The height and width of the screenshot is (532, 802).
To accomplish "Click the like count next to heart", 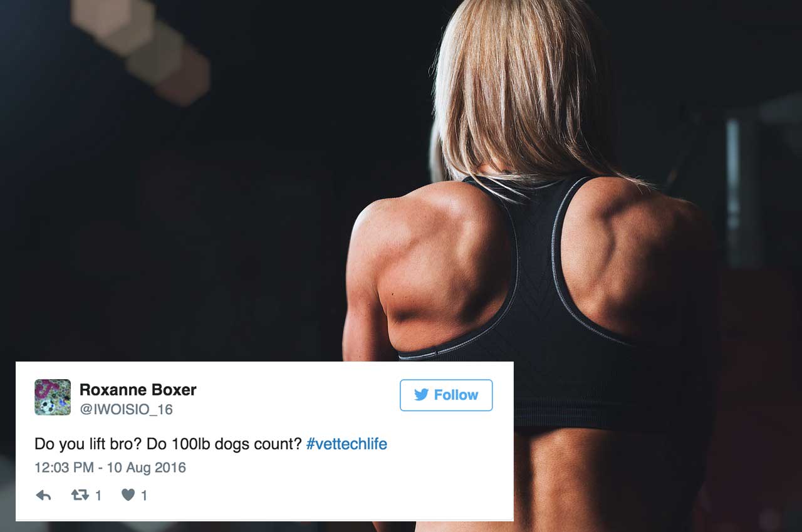I will (144, 496).
